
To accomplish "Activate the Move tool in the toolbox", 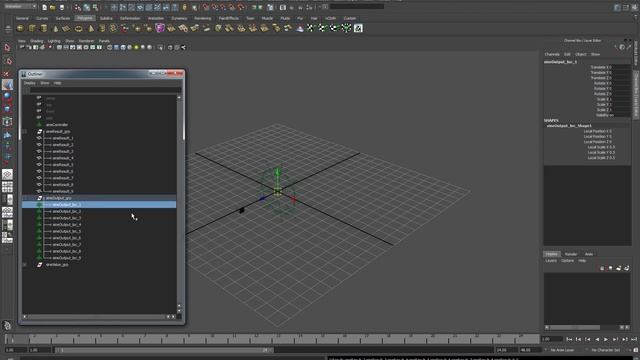I will point(7,84).
